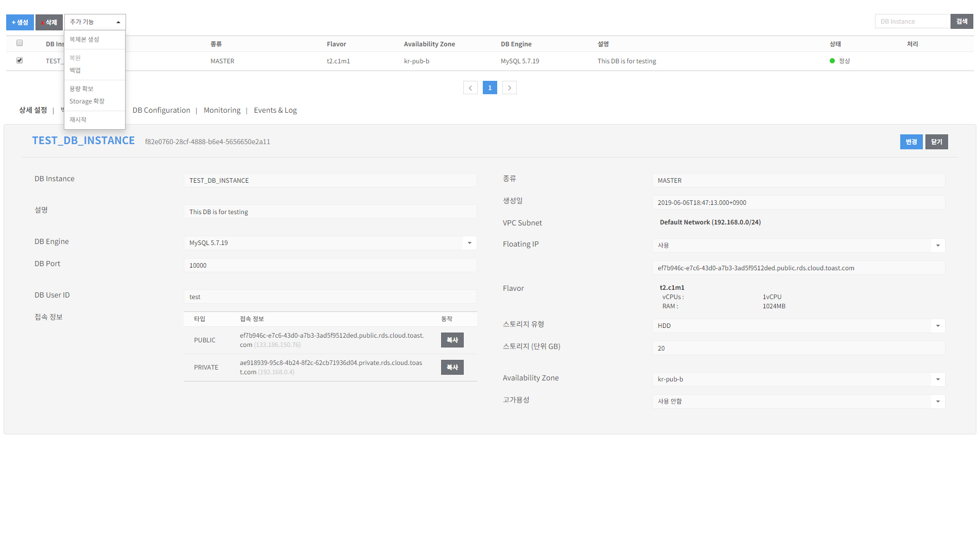Screen dimensions: 980x540
Task: Go to next page arrow
Action: click(510, 88)
